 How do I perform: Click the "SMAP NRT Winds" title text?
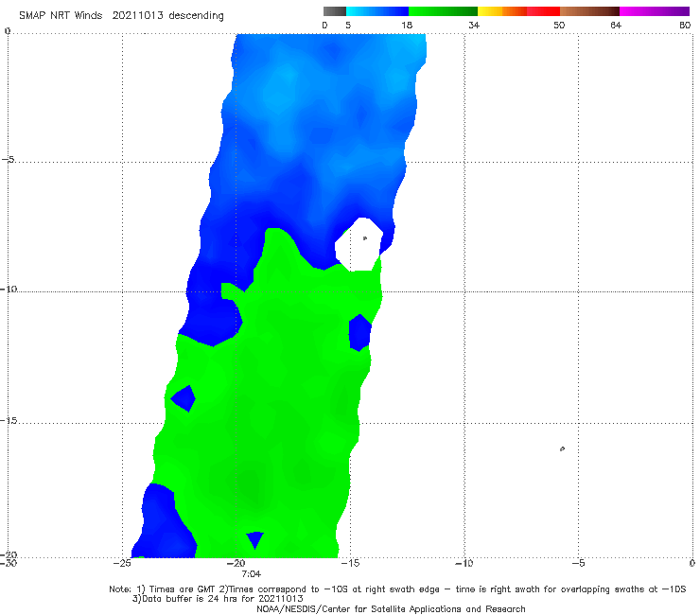click(x=61, y=16)
